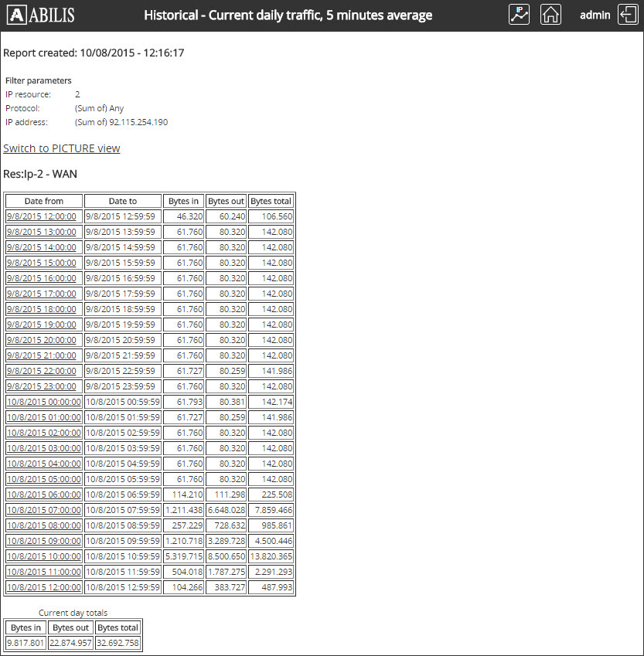Viewport: 644px width, 656px height.
Task: Select the 10/8/2015 12:00:00 last row link
Action: 43,587
